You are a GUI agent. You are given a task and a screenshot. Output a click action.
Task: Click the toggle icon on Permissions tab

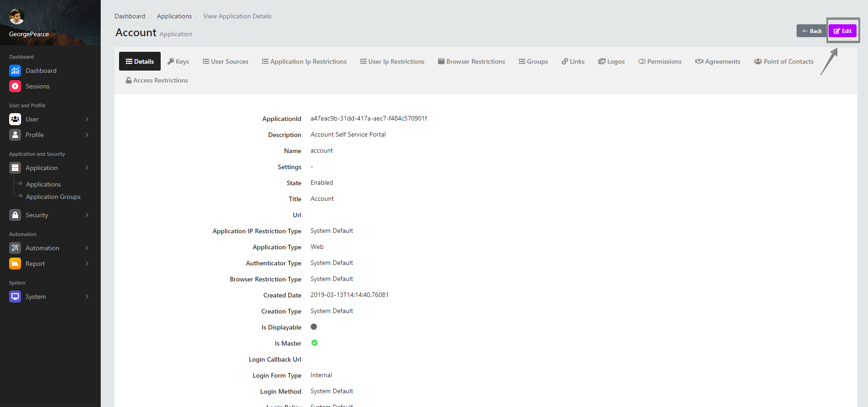(x=642, y=61)
